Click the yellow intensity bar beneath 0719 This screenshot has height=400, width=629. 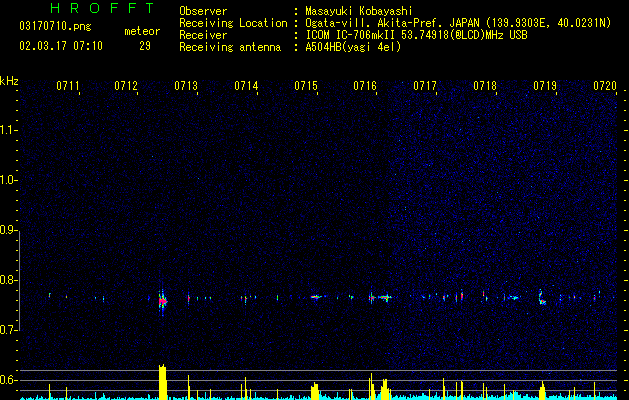tap(542, 391)
